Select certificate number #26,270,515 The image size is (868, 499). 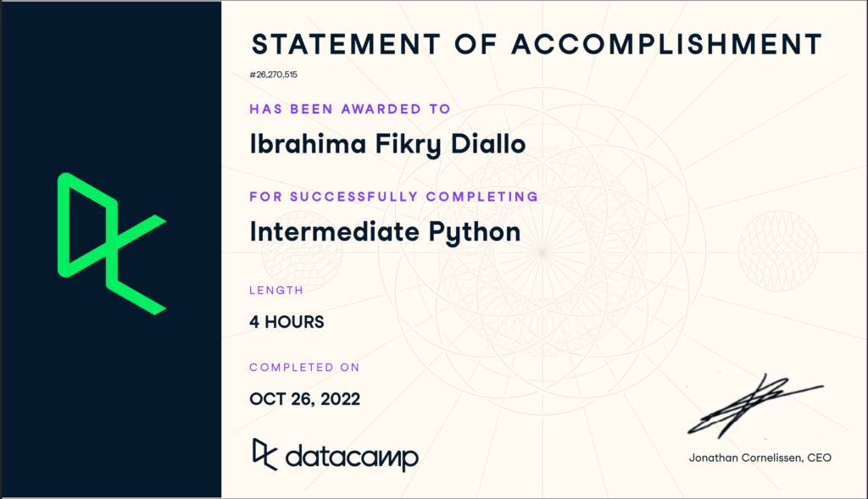(273, 75)
